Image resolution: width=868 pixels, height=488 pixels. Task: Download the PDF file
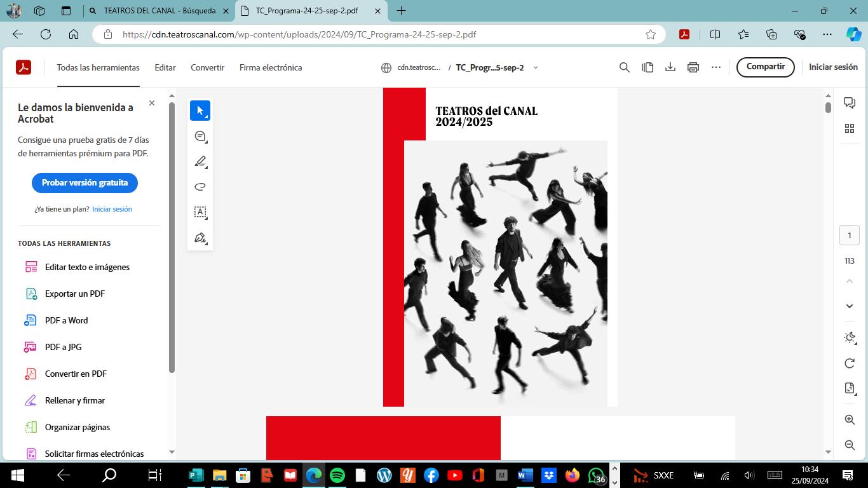(670, 67)
